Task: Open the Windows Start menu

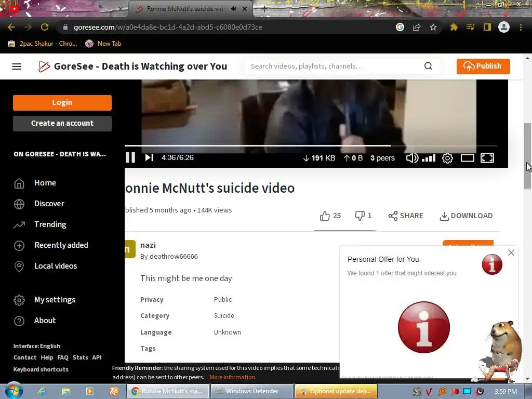Action: click(x=13, y=391)
